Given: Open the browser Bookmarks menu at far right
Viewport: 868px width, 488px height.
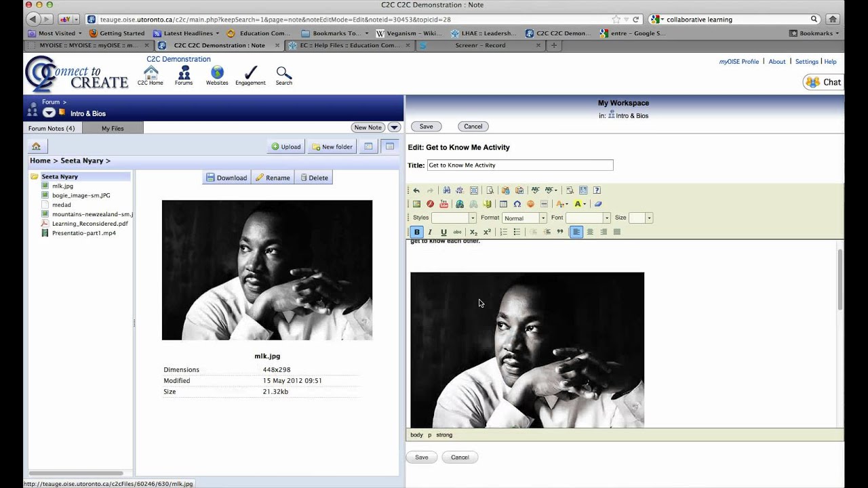Looking at the screenshot, I should [814, 33].
